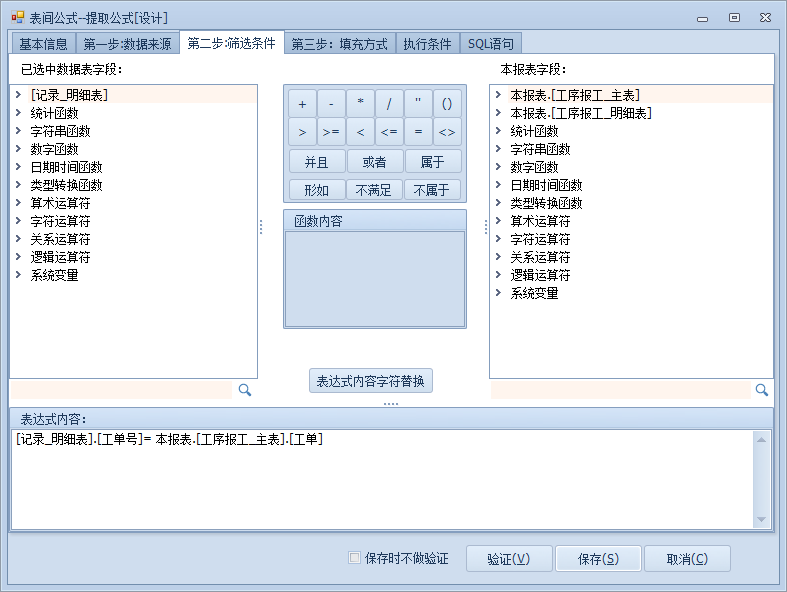Click the search icon under the left field list
This screenshot has width=787, height=592.
click(x=244, y=390)
